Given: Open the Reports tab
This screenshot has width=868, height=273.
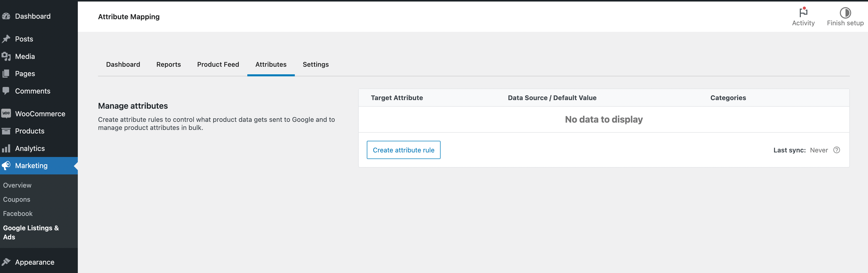Looking at the screenshot, I should [168, 64].
